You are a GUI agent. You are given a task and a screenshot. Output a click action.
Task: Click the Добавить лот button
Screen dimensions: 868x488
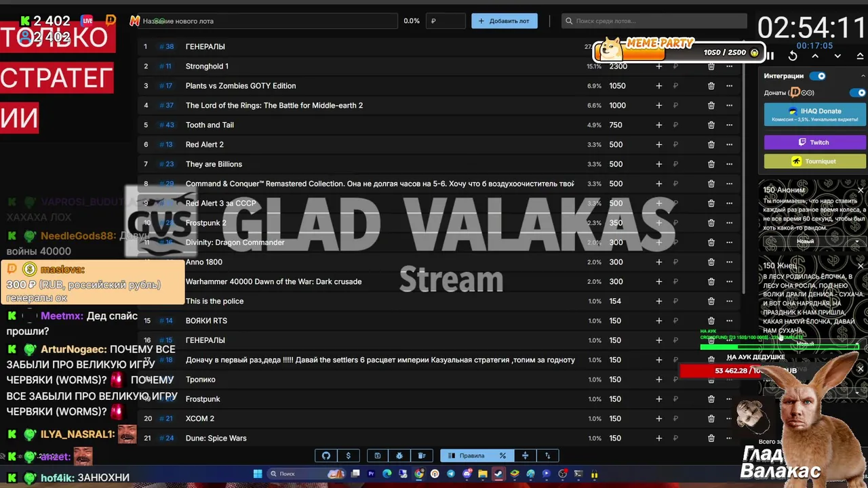tap(505, 21)
